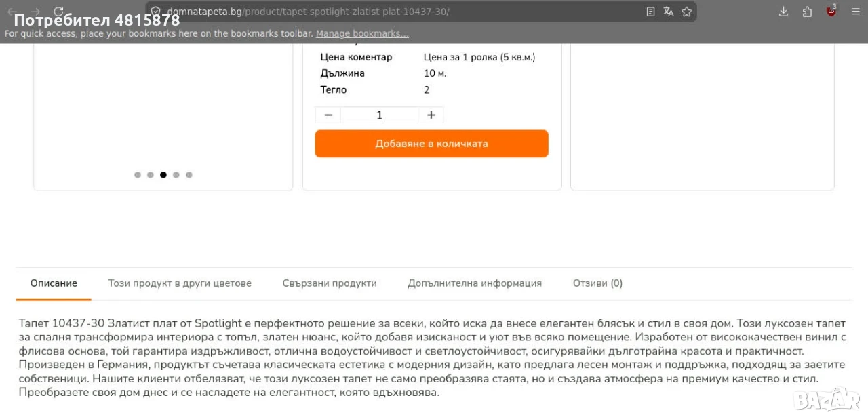The width and height of the screenshot is (868, 419).
Task: Open the extensions puzzle icon
Action: click(x=807, y=12)
